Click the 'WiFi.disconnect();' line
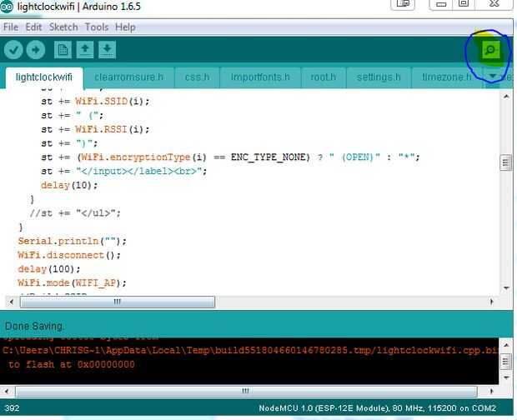The image size is (517, 420). tap(69, 255)
